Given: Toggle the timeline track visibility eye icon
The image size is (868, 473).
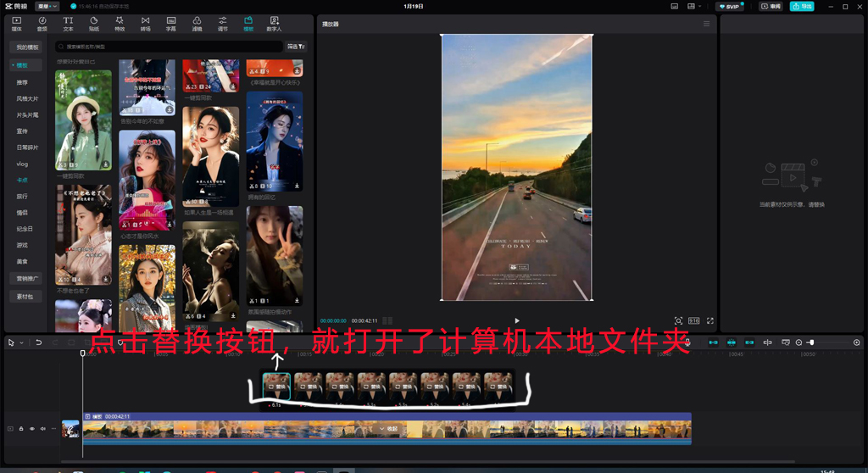Looking at the screenshot, I should pos(32,429).
